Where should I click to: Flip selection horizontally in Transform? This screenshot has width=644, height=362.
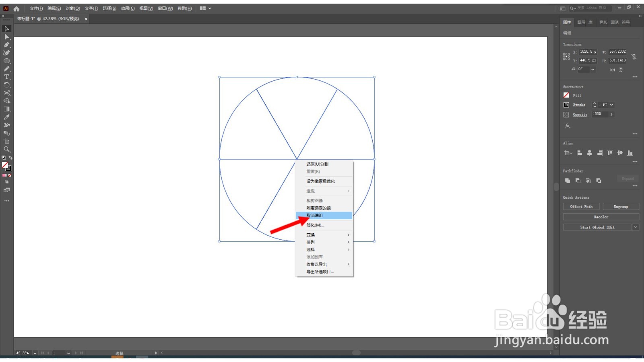612,70
